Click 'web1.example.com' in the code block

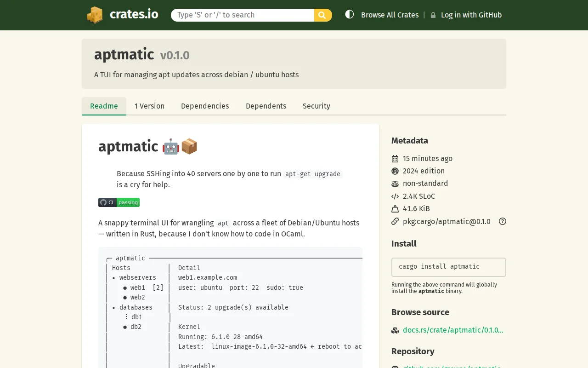[x=208, y=277]
